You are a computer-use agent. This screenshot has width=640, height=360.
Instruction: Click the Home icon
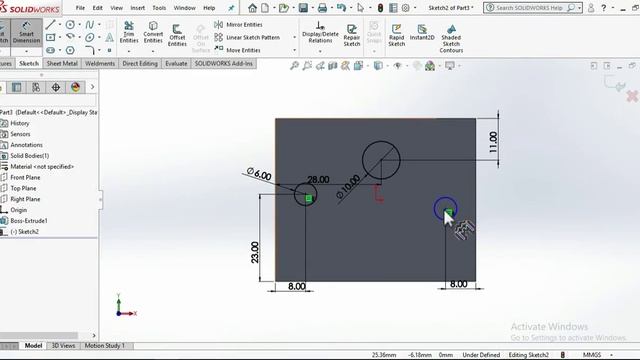(x=253, y=8)
